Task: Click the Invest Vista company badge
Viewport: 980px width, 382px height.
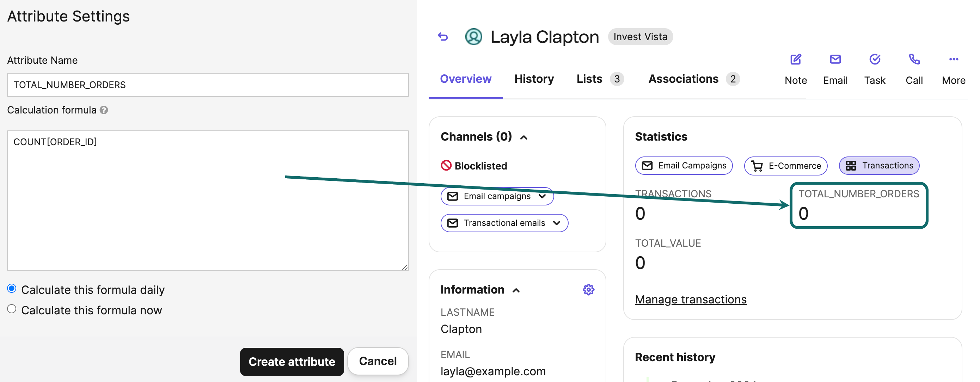Action: pos(640,37)
